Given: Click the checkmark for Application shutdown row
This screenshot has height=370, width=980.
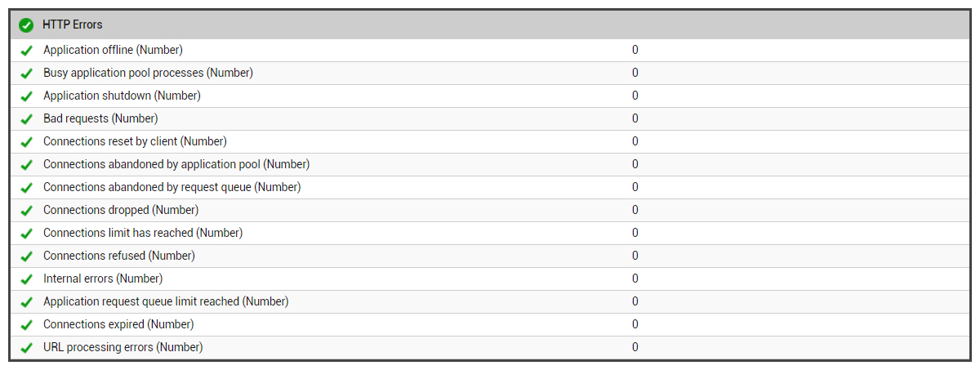Looking at the screenshot, I should 26,96.
